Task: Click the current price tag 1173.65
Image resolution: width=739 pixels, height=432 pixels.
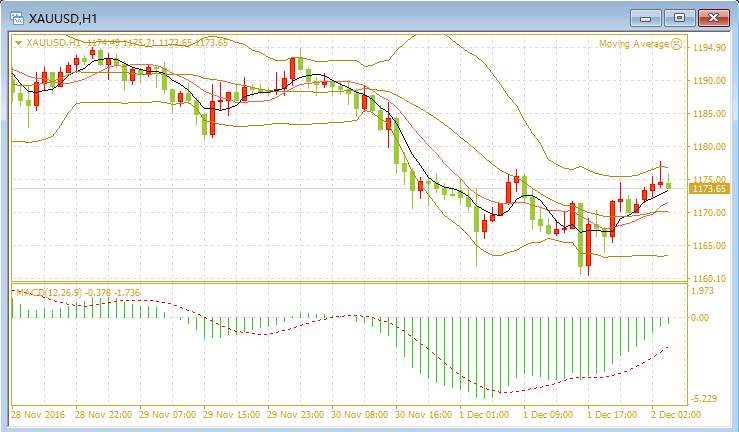Action: pos(709,189)
